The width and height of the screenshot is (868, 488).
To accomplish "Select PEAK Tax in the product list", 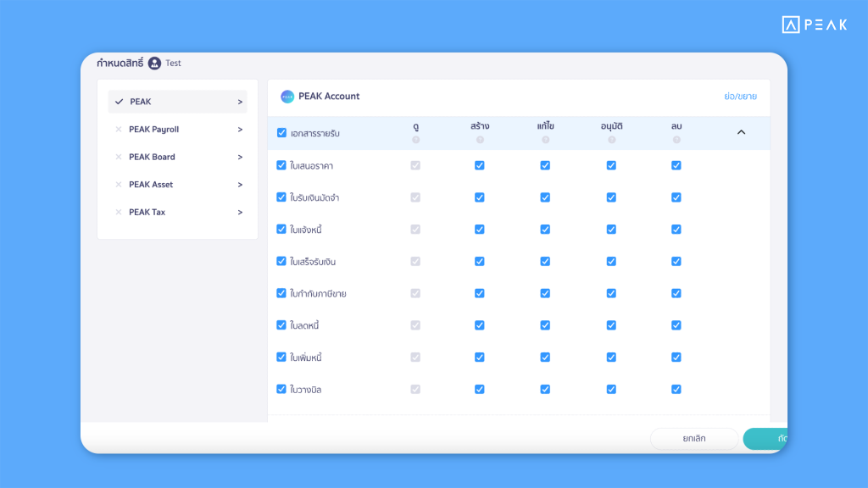I will coord(178,213).
